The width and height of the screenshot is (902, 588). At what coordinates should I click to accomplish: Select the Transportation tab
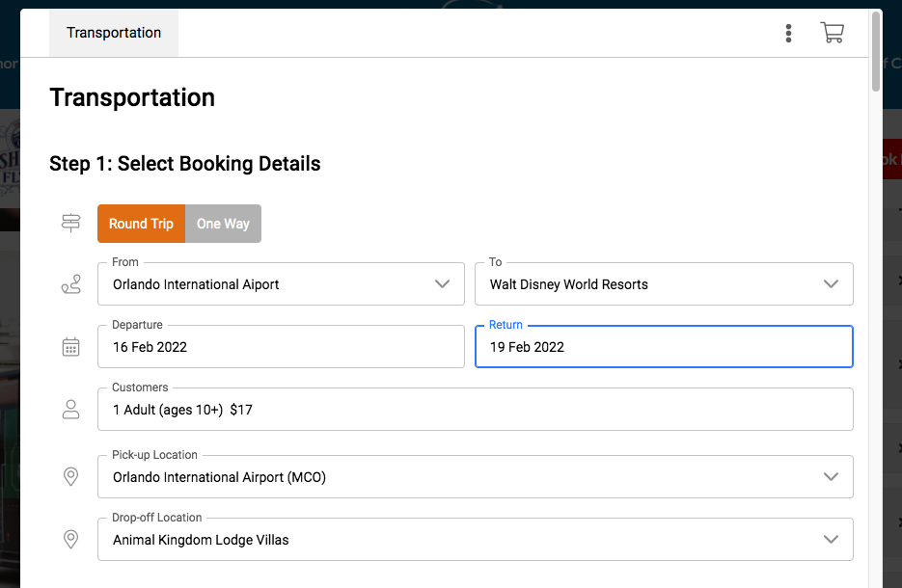(114, 33)
